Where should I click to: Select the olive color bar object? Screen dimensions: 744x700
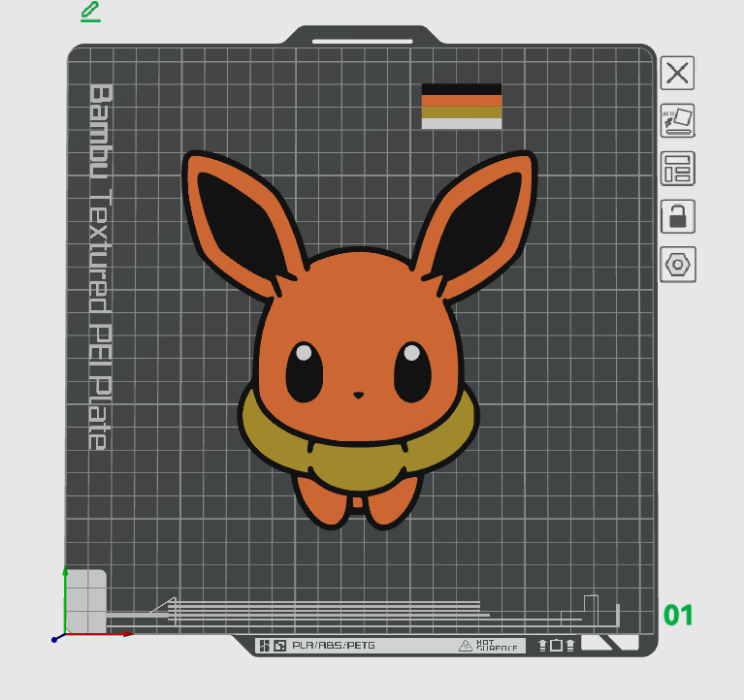point(462,112)
